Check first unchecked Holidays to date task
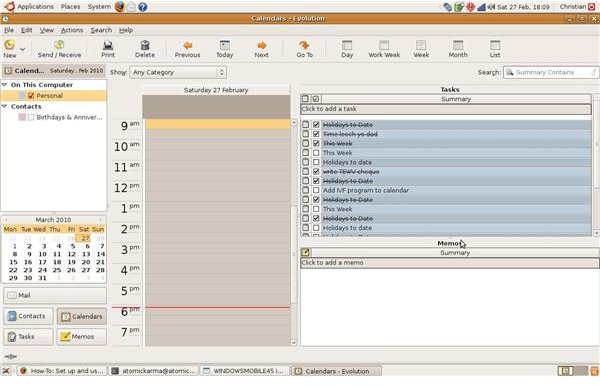The width and height of the screenshot is (600, 386). (x=316, y=162)
